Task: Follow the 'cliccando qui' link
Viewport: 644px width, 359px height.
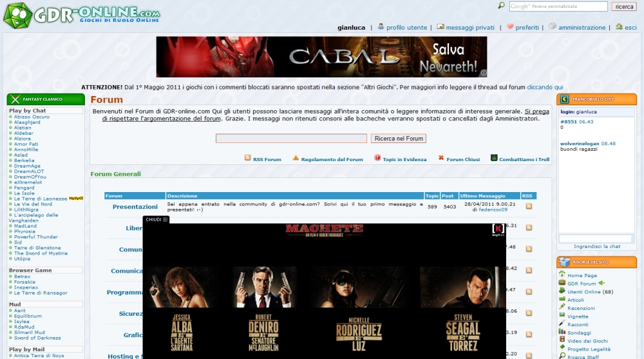Action: click(x=545, y=87)
